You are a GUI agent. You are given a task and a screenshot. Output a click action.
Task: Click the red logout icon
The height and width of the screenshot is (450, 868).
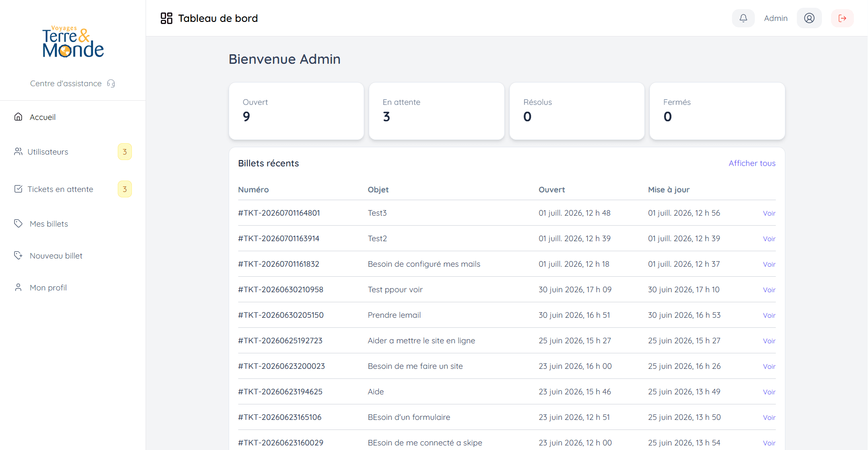(x=842, y=18)
